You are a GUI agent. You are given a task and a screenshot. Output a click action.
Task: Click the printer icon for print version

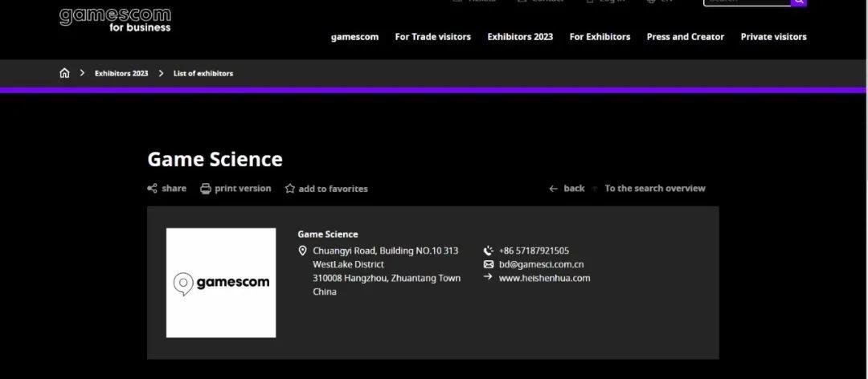coord(206,189)
